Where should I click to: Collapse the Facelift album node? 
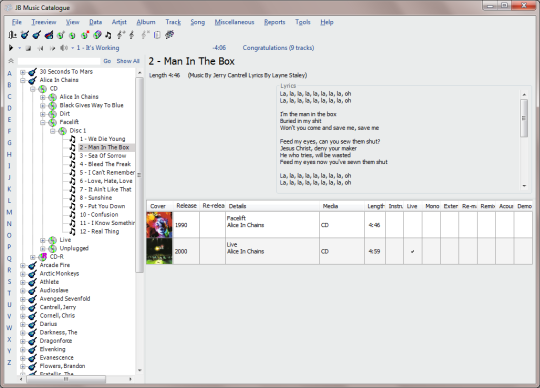pos(42,122)
